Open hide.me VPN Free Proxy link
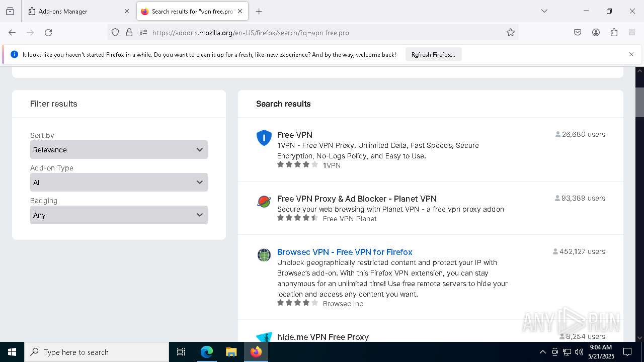Viewport: 644px width, 362px height. coord(323,337)
